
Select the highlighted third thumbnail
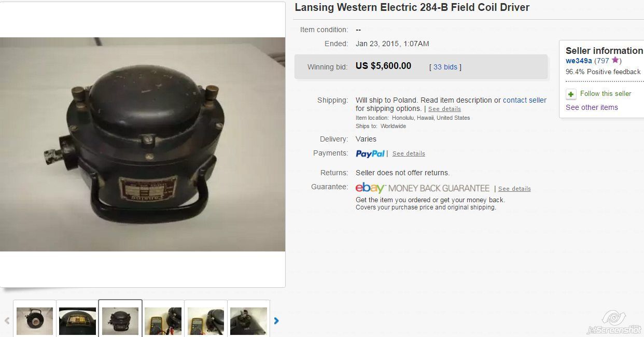pos(120,321)
